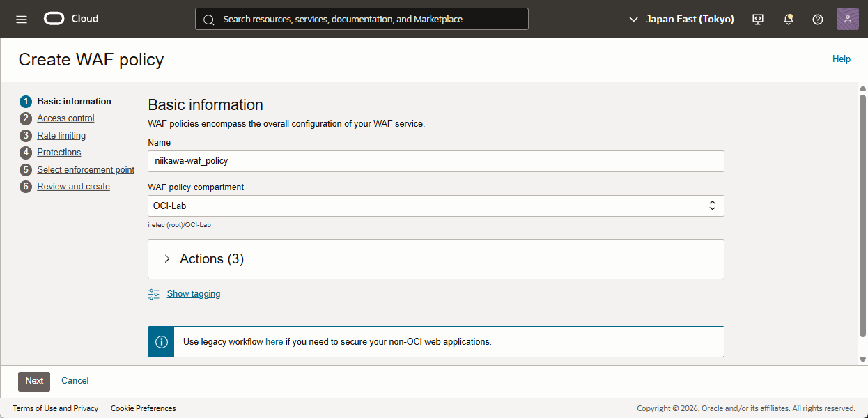This screenshot has width=868, height=418.
Task: Open the Japan East (Tokyo) region selector
Action: 681,20
